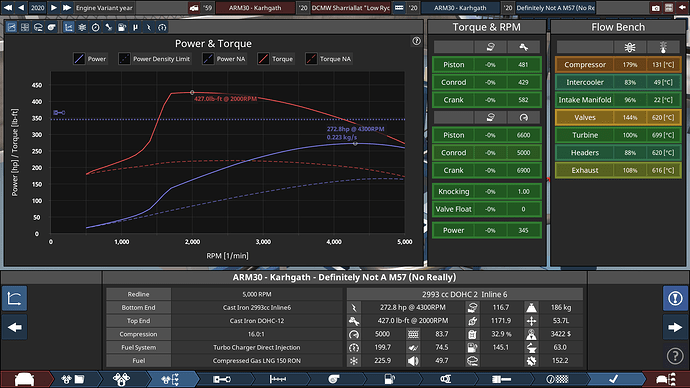Click the engine block icon in top bar
The height and width of the screenshot is (388, 690).
(x=399, y=7)
